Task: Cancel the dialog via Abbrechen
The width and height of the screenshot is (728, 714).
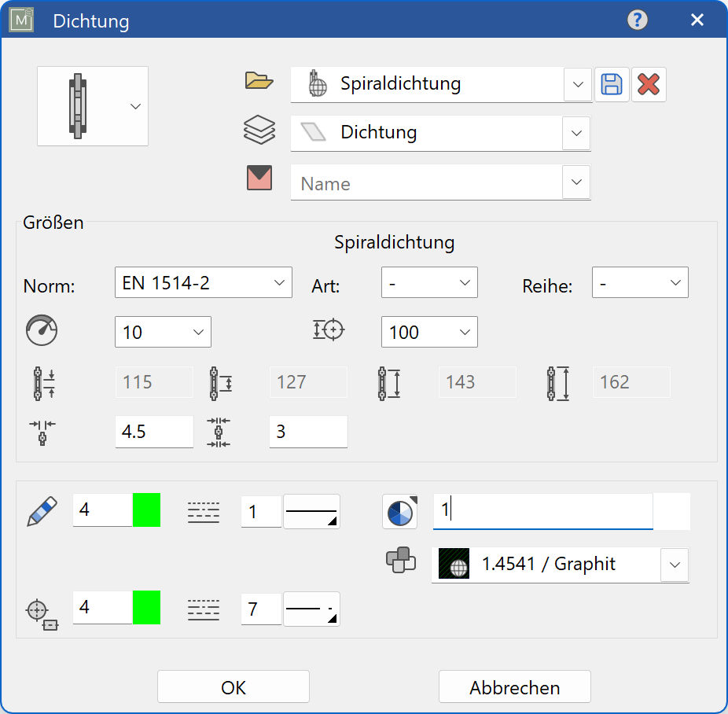Action: [x=514, y=686]
